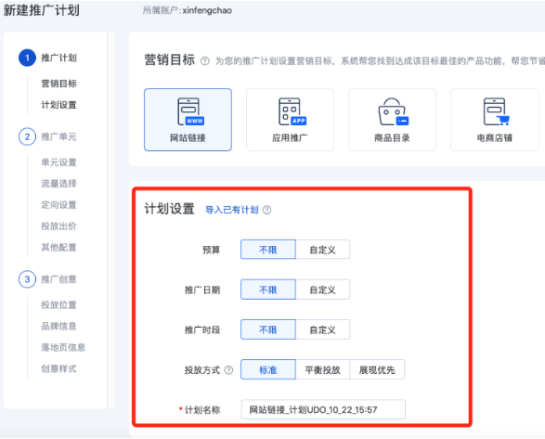Select the 电商店铺 cart icon card
The width and height of the screenshot is (545, 439).
click(494, 120)
